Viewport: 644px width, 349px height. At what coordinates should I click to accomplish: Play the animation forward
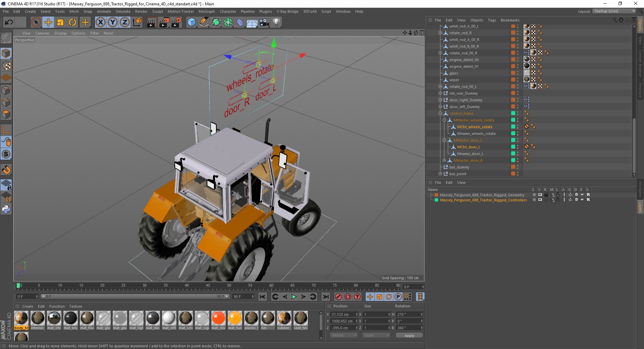coord(294,297)
